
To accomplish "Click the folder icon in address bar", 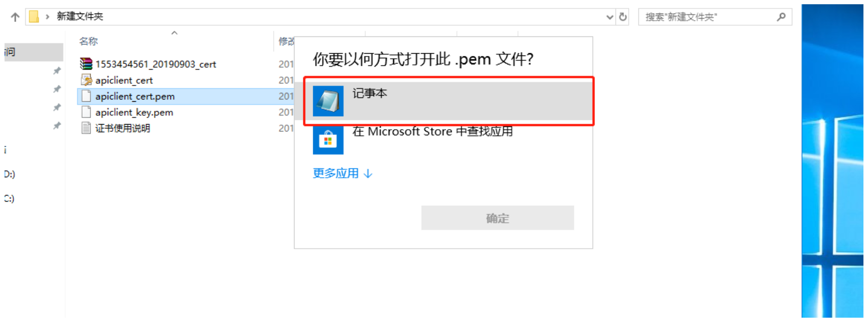I will [x=34, y=17].
